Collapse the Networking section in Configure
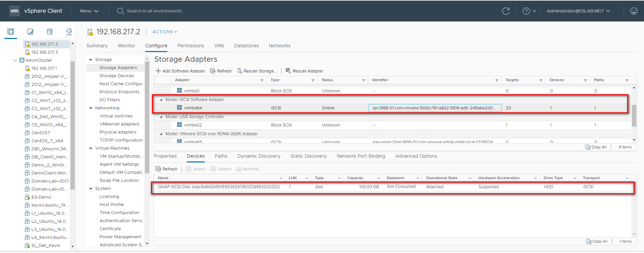The width and height of the screenshot is (644, 253). (x=91, y=108)
